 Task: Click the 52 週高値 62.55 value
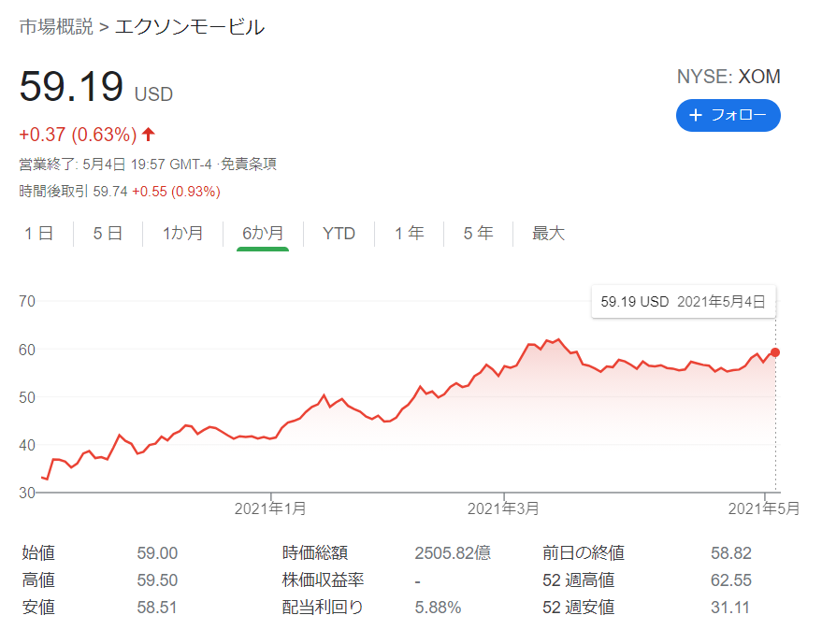click(730, 580)
